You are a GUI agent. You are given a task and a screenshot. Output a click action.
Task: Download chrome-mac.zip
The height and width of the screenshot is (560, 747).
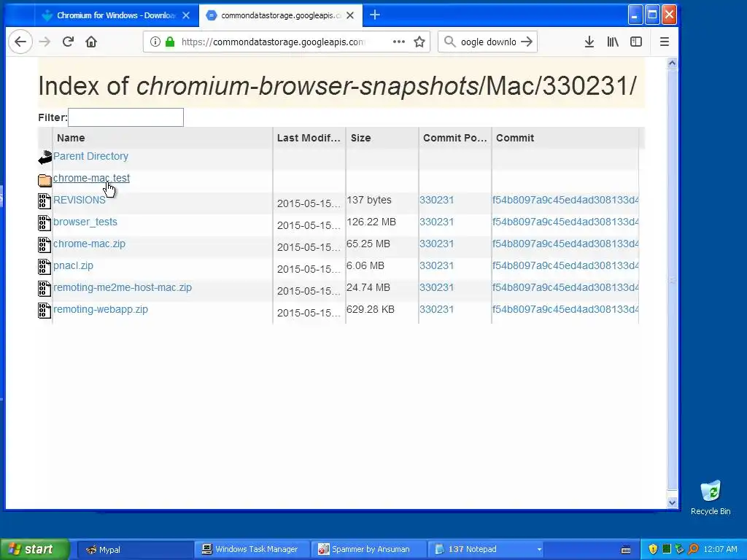(x=89, y=244)
